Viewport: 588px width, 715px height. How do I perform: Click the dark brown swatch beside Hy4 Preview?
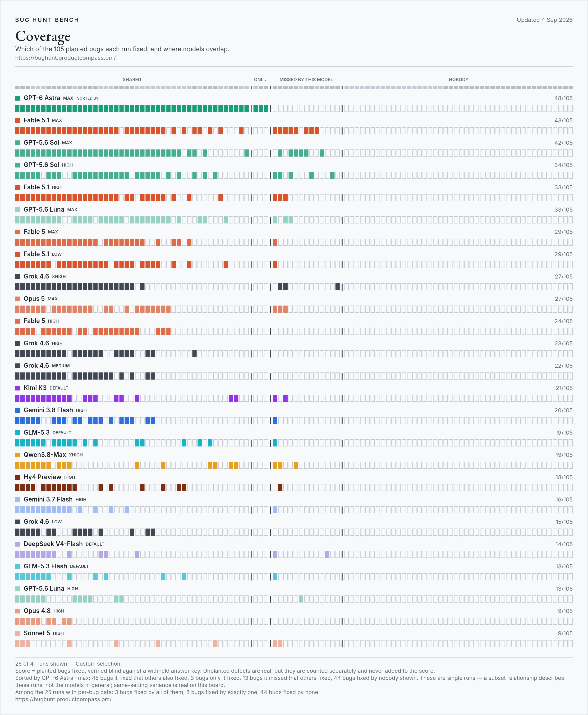(x=18, y=477)
